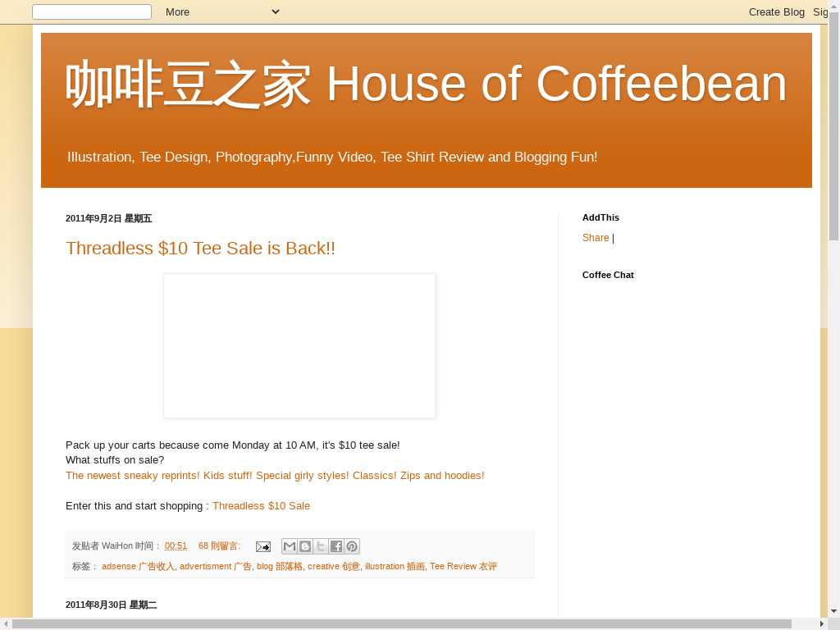This screenshot has height=630, width=840.
Task: Open post 'Threadless $10 Tee Sale is Back!!'
Action: pyautogui.click(x=200, y=248)
